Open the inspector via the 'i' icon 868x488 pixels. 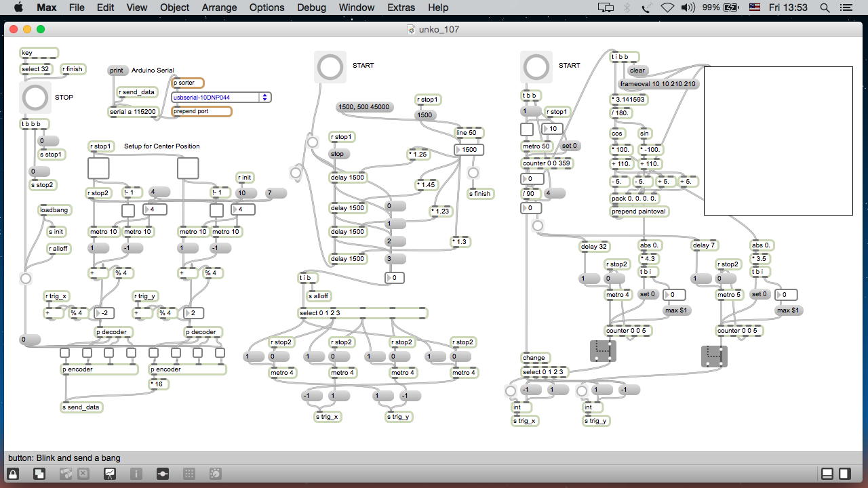(136, 474)
